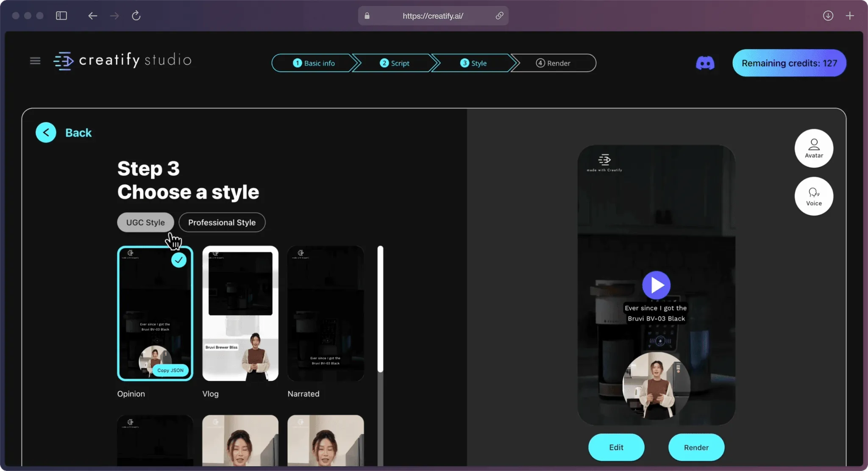
Task: Open the Avatar selector
Action: pos(814,148)
